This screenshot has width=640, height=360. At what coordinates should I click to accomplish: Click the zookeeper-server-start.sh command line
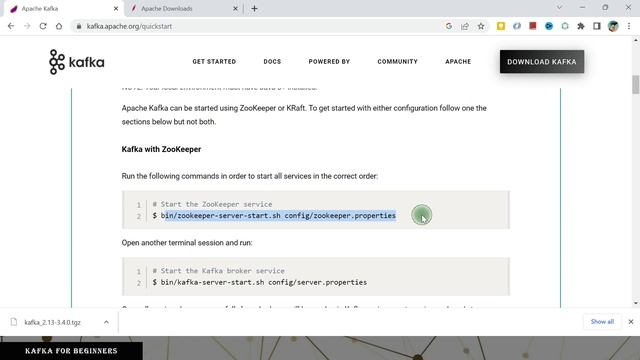274,216
